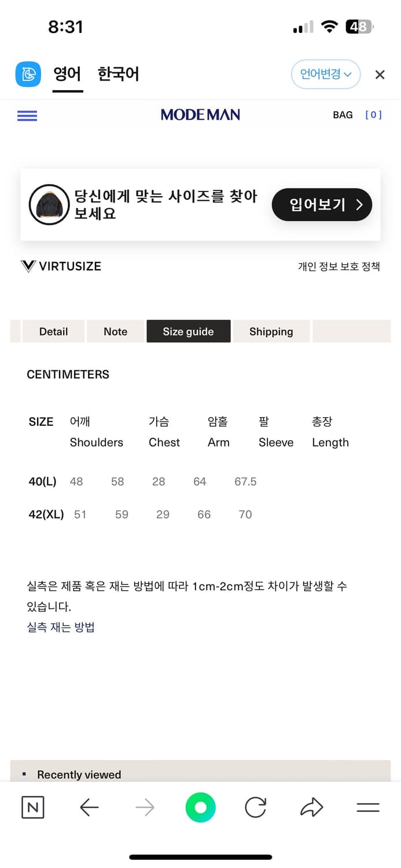Viewport: 401px width, 868px height.
Task: Open the Detail tab
Action: point(53,332)
